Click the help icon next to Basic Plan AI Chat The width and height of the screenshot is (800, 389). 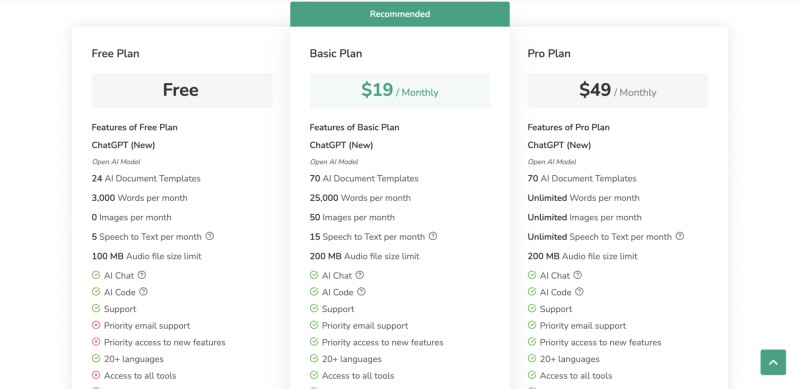(360, 275)
